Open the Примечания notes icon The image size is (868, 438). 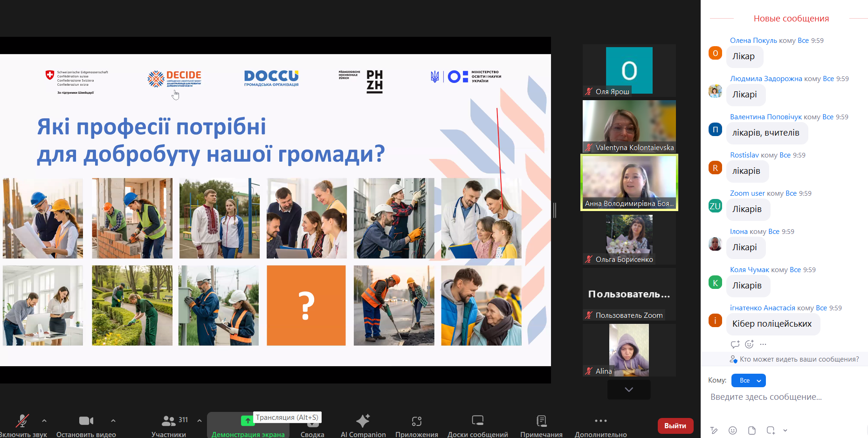(541, 425)
